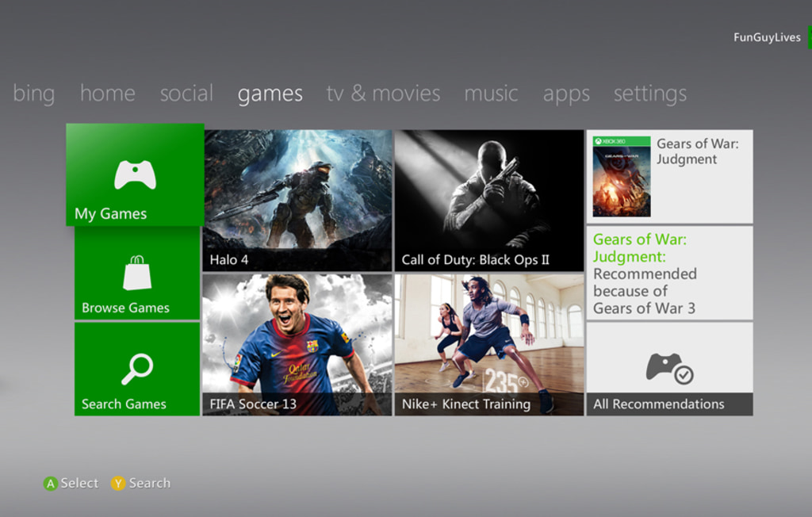The image size is (812, 517).
Task: Go to the settings tab
Action: point(650,94)
